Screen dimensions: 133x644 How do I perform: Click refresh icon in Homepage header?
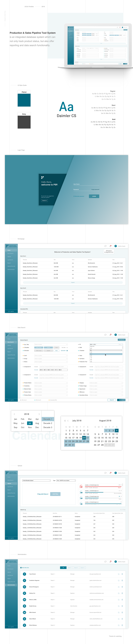click(x=105, y=246)
